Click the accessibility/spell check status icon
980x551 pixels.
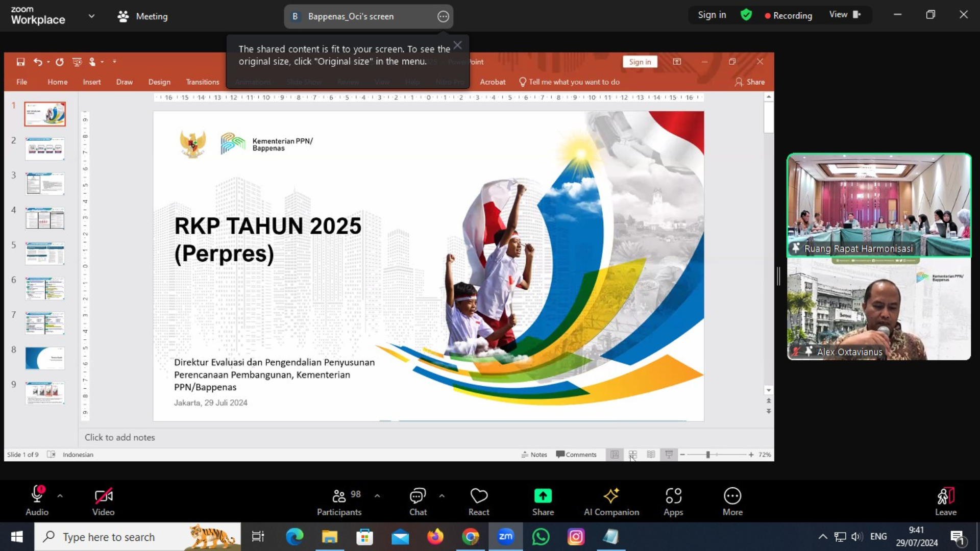(x=51, y=455)
